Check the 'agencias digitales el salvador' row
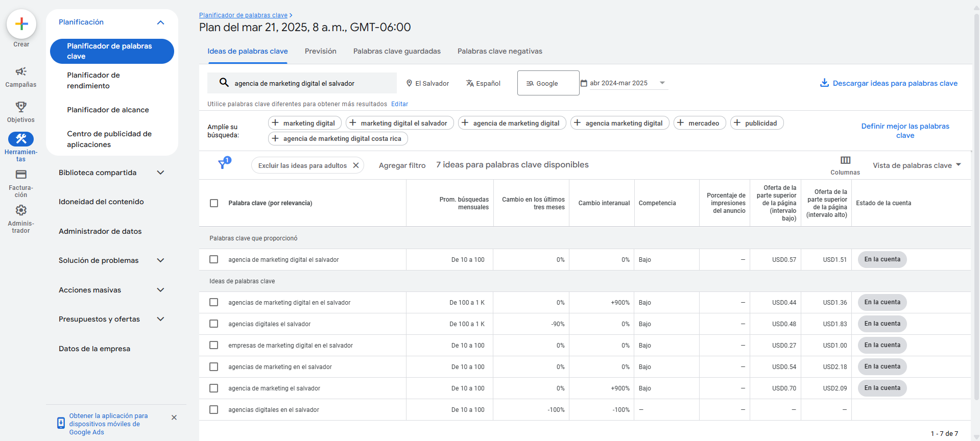The width and height of the screenshot is (980, 441). tap(214, 324)
